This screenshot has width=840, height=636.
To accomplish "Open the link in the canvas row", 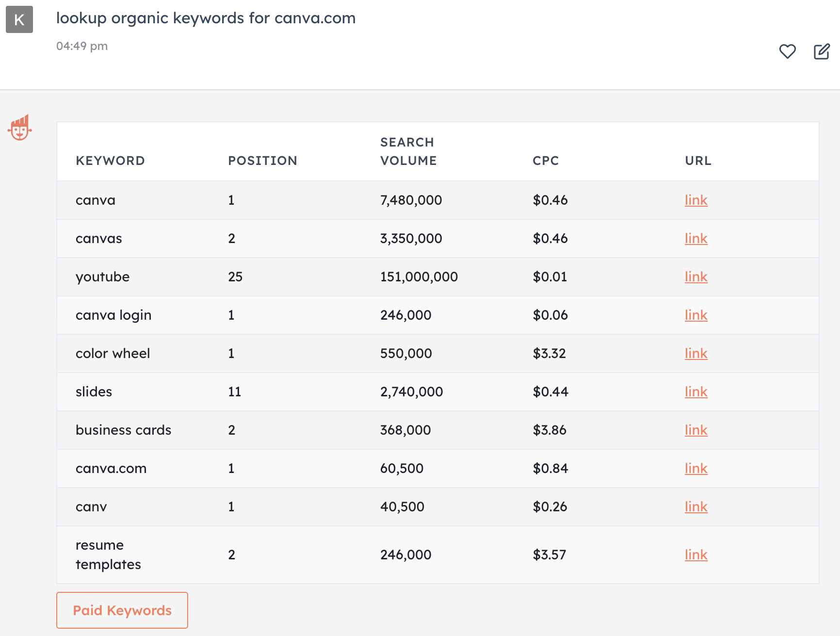I will [696, 238].
